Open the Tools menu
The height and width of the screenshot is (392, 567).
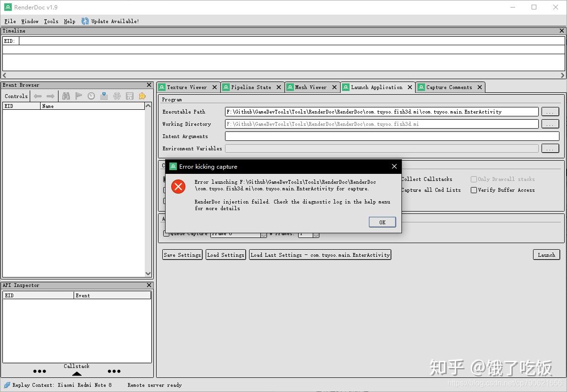pos(51,21)
